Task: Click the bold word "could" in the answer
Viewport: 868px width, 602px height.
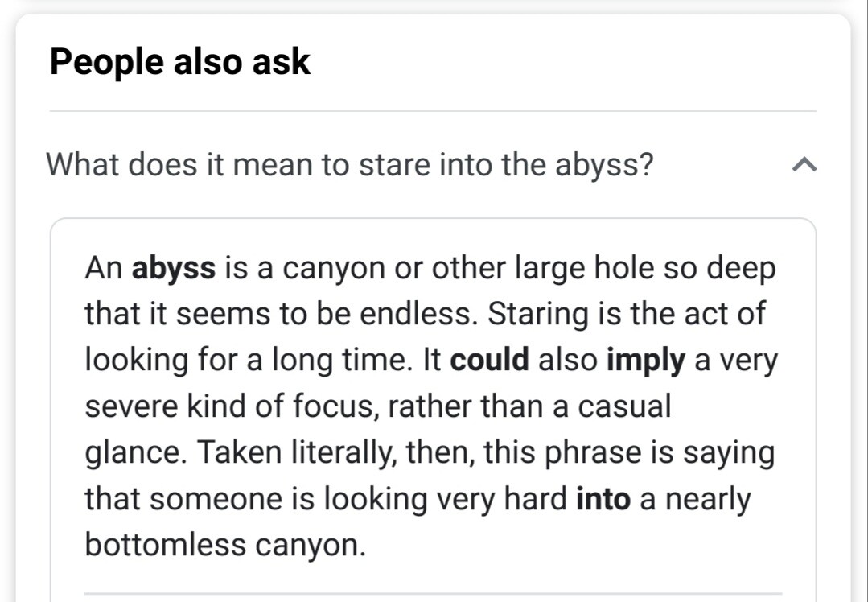Action: (490, 361)
